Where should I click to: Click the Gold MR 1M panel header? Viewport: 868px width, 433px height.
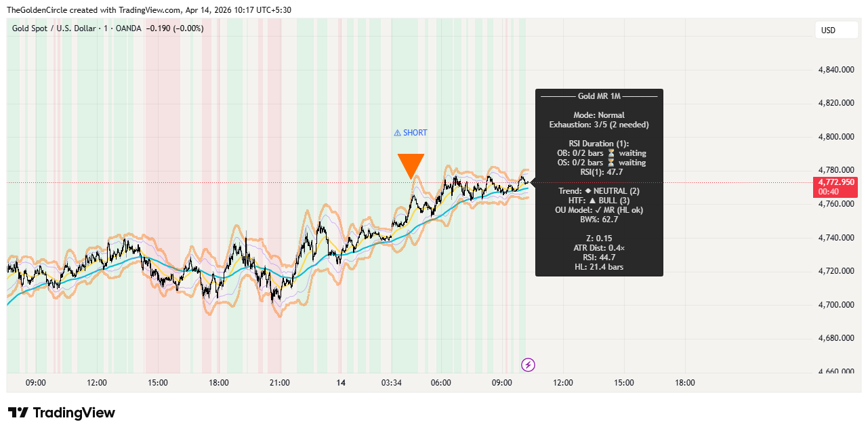pos(599,96)
